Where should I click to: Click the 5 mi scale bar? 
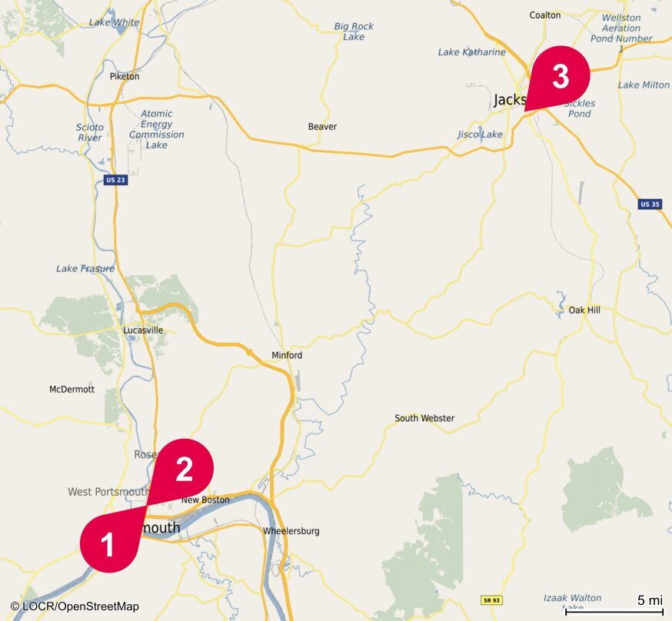pyautogui.click(x=614, y=606)
